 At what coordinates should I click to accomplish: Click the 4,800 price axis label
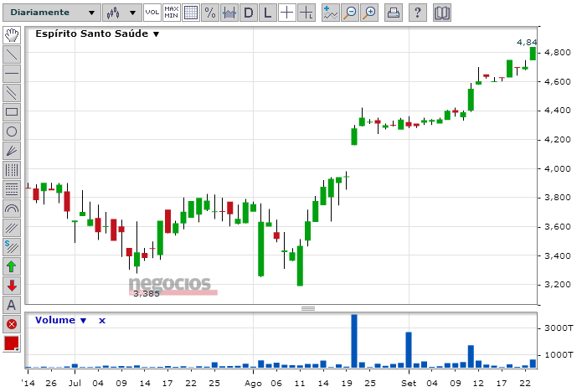(x=558, y=53)
